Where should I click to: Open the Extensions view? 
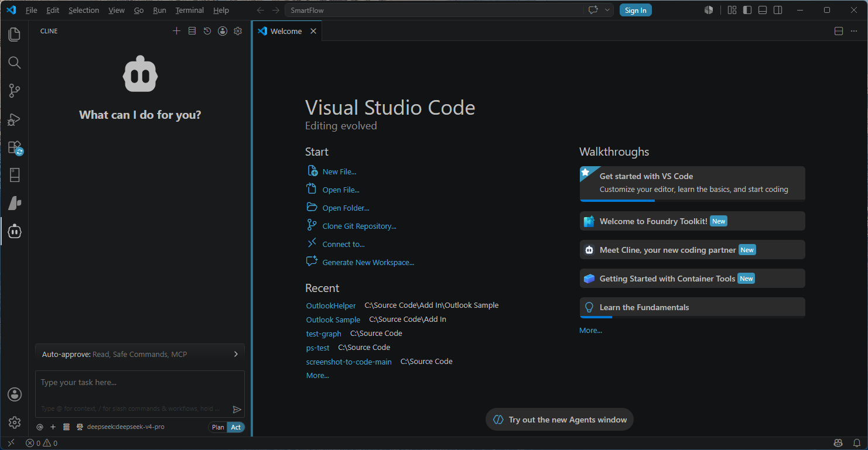pos(14,147)
